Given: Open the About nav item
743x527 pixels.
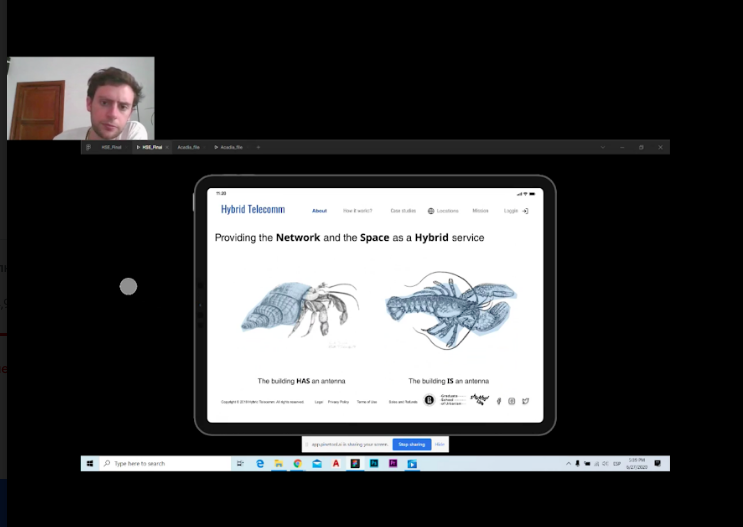Looking at the screenshot, I should coord(319,211).
